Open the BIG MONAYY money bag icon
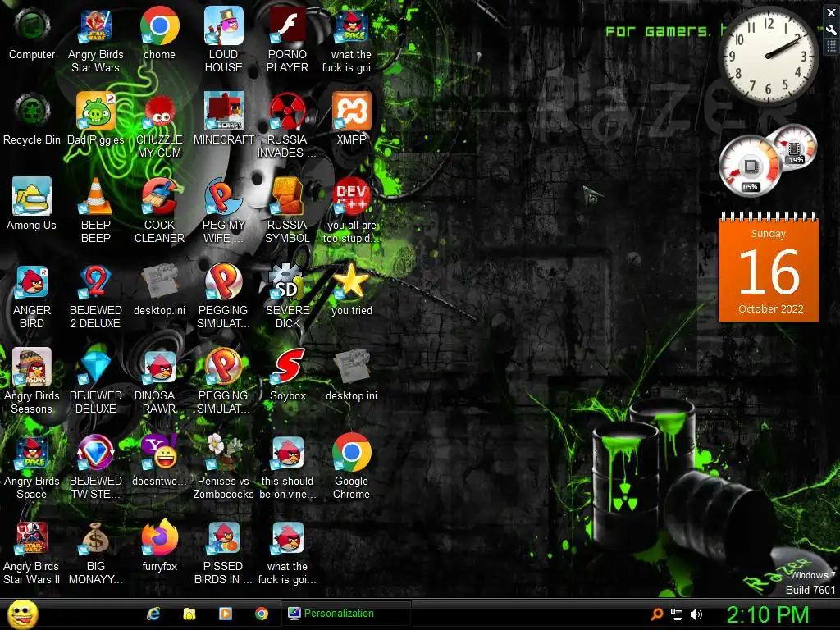The height and width of the screenshot is (630, 840). (x=95, y=553)
